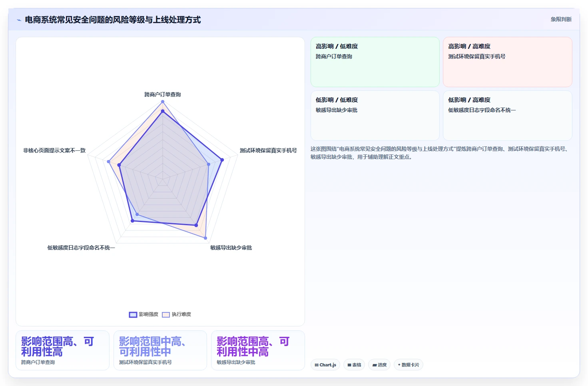
Task: Open the 高影响 / 低难度 quadrant card
Action: point(375,62)
